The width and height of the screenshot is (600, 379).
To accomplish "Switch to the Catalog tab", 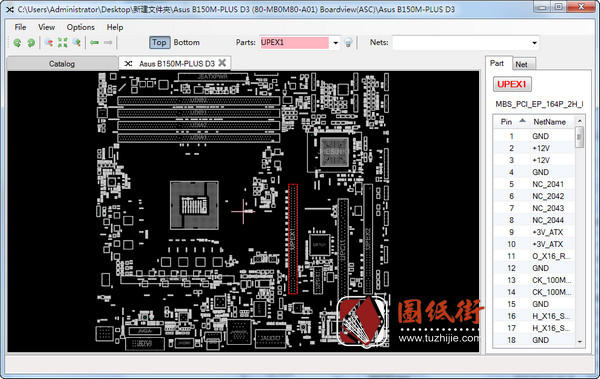I will coord(62,64).
